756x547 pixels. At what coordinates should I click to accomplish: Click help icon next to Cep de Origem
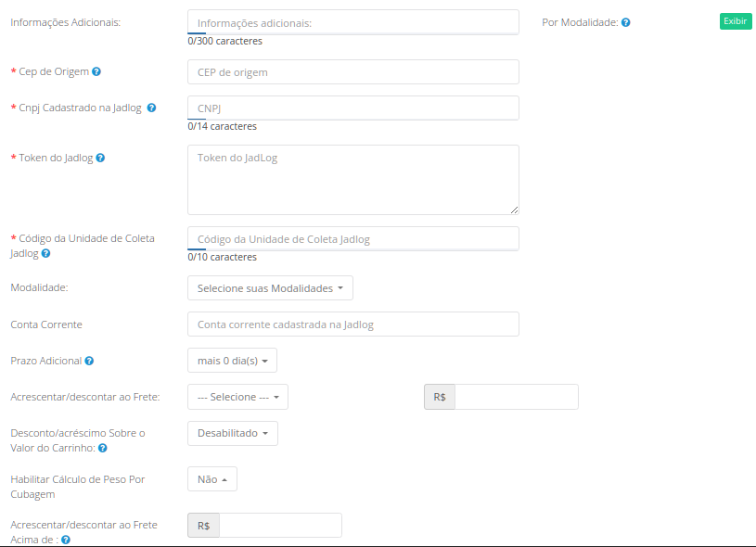click(96, 71)
